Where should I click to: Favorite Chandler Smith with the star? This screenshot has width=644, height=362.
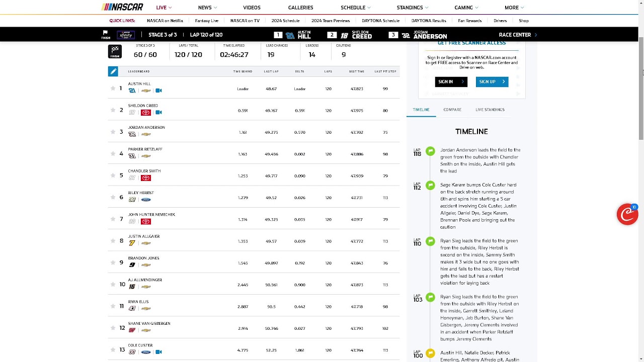(113, 175)
